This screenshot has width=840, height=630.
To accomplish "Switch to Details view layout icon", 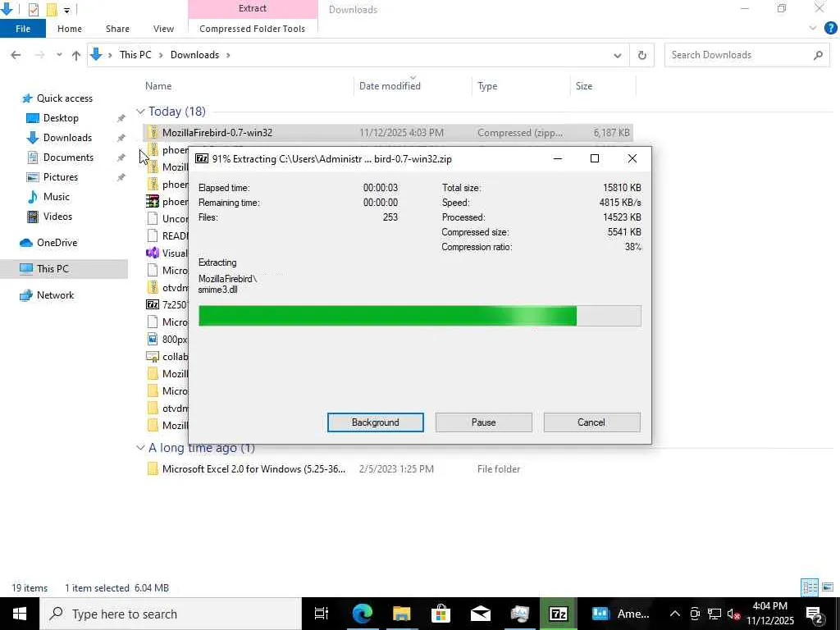I will [x=810, y=587].
